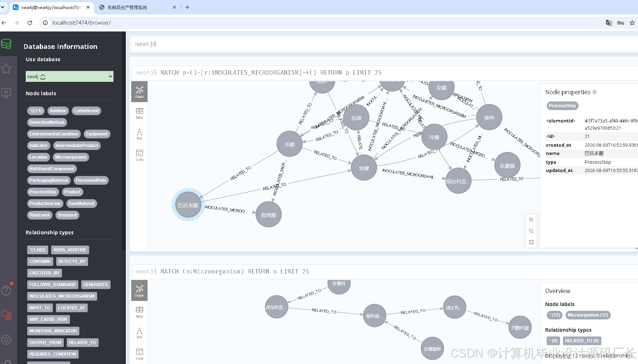Switch Microorganism result to Table view
Image resolution: width=638 pixels, height=364 pixels.
click(x=140, y=312)
